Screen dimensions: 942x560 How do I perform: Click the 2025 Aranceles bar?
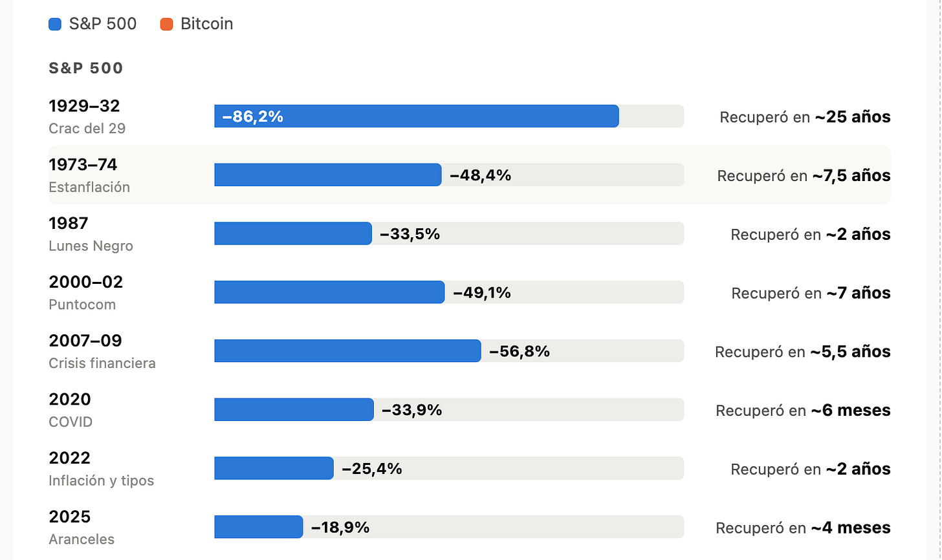point(259,527)
